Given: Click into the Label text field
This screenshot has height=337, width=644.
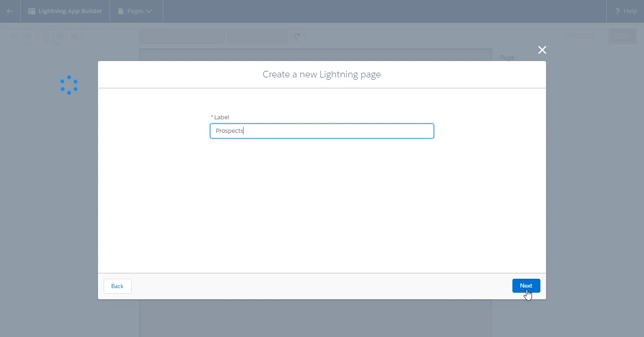Looking at the screenshot, I should point(322,131).
